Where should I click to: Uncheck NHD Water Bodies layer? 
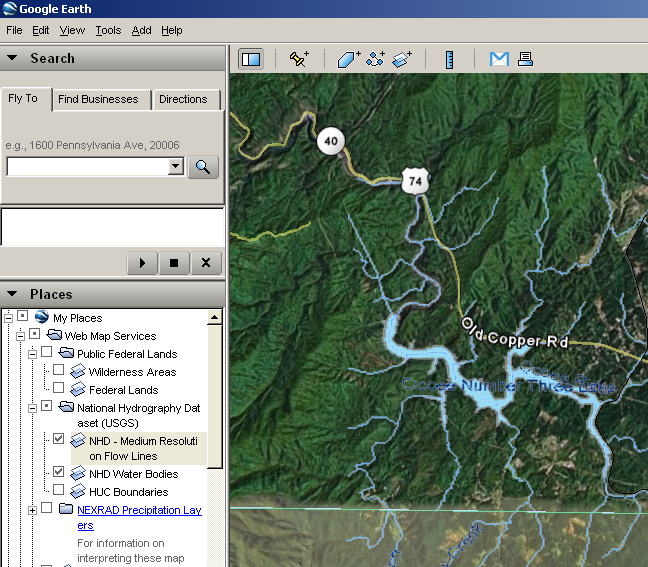[x=58, y=472]
